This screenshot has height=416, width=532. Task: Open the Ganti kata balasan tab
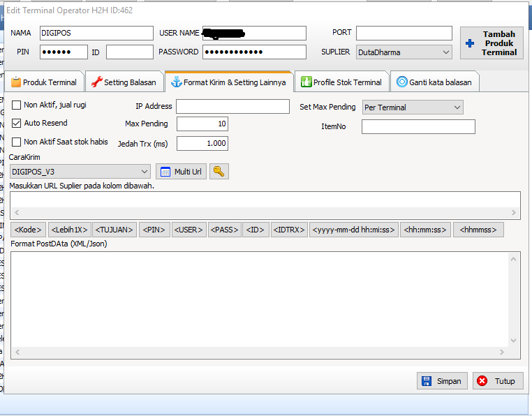434,82
